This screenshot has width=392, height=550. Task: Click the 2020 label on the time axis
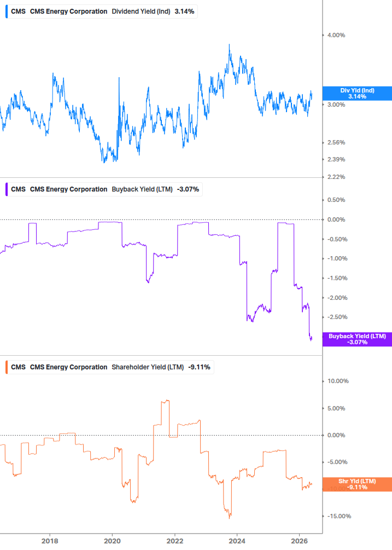tap(112, 541)
